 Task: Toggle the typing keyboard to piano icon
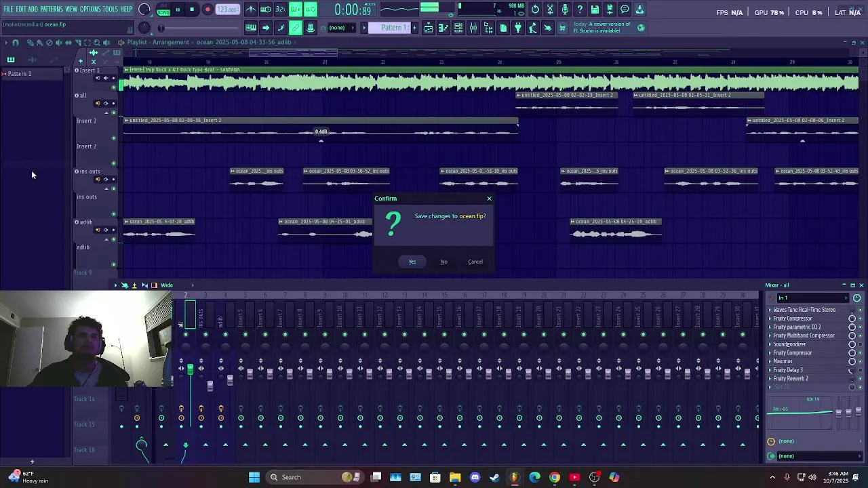coord(251,28)
